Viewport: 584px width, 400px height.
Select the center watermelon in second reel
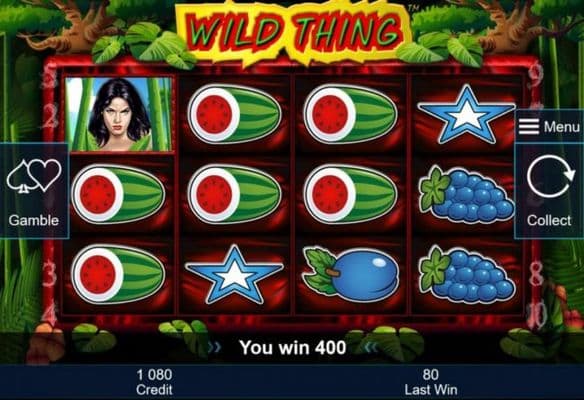pos(234,194)
